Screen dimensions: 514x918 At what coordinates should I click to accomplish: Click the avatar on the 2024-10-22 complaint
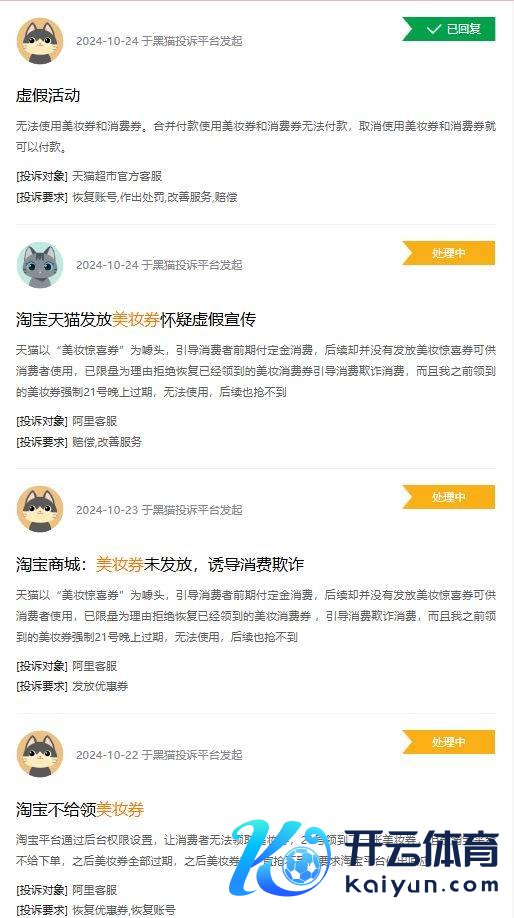pyautogui.click(x=40, y=754)
